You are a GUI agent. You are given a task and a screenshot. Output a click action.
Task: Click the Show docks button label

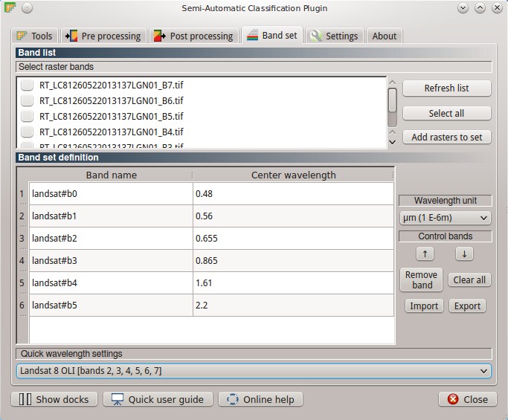click(x=62, y=400)
